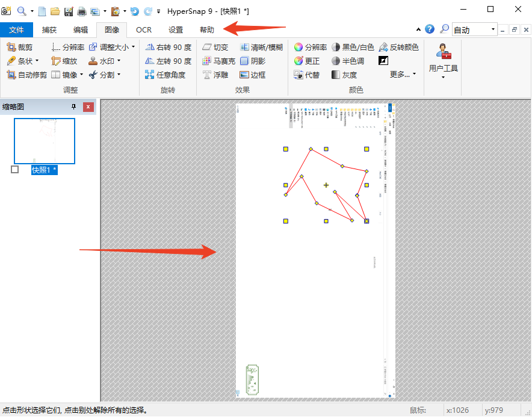Click the Auto Trim (自动修剪) tool
The width and height of the screenshot is (532, 417).
pyautogui.click(x=26, y=75)
